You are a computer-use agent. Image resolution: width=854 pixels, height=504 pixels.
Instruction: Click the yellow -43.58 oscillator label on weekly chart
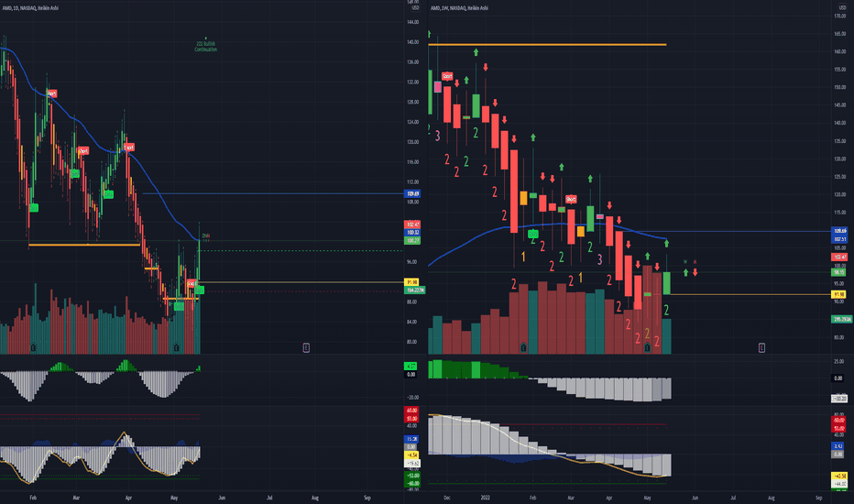click(x=839, y=477)
